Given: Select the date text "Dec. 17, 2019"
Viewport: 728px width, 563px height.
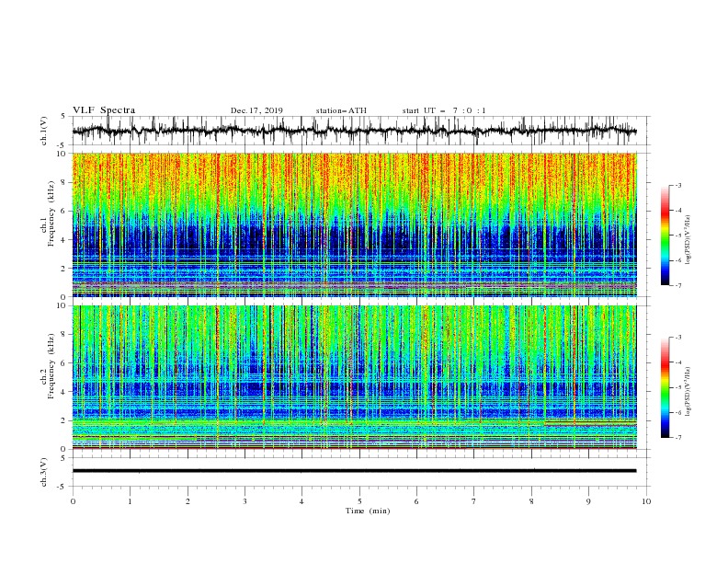Looking at the screenshot, I should click(256, 110).
